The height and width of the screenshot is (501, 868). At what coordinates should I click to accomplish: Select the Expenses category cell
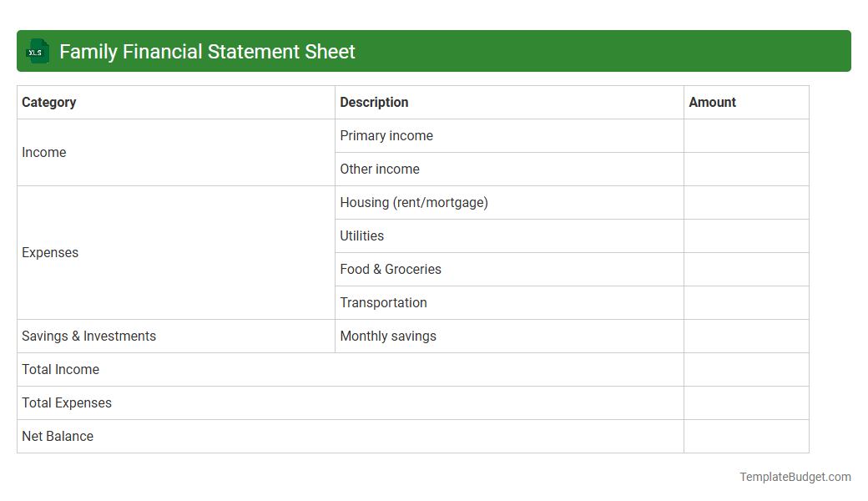(50, 252)
